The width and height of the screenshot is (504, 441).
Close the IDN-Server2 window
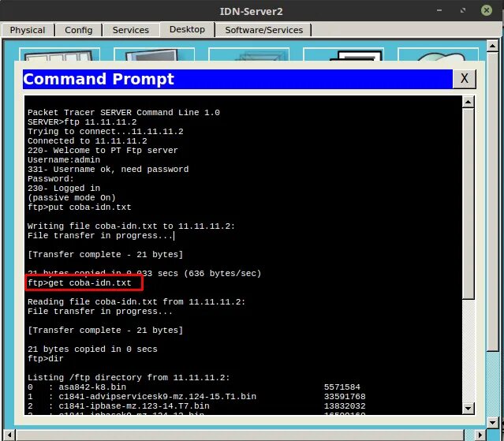(487, 10)
